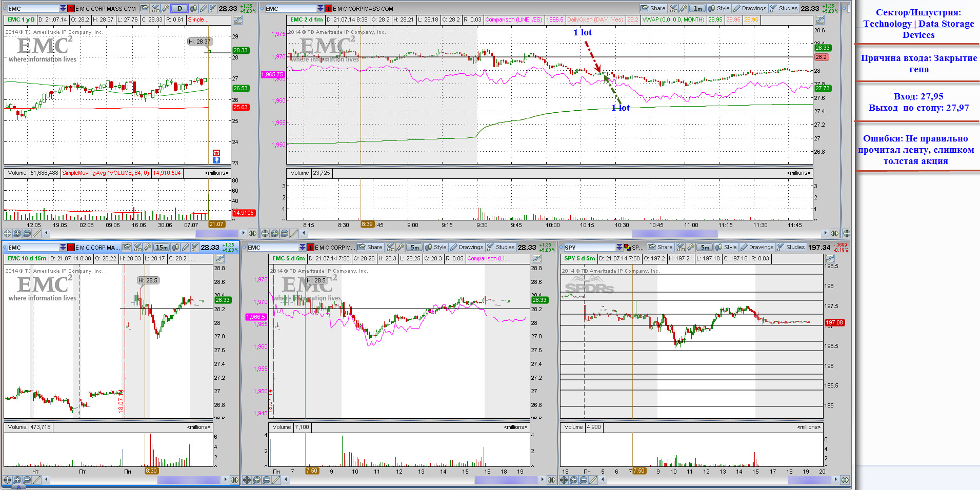Image resolution: width=980 pixels, height=490 pixels.
Task: Click zoom out magnifier below EMC daily chart
Action: pos(27,233)
